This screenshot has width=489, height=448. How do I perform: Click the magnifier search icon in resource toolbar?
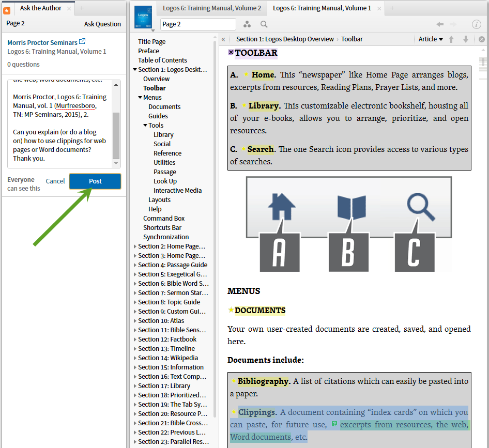(x=264, y=24)
